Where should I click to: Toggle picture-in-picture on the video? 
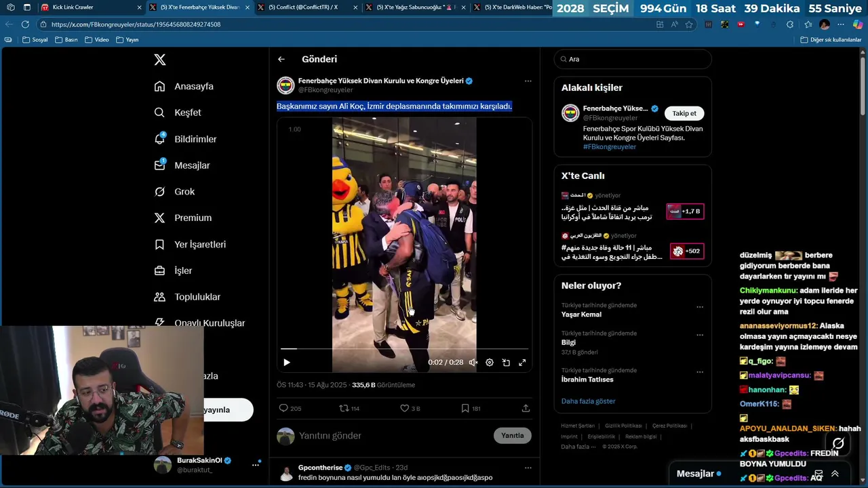click(506, 363)
